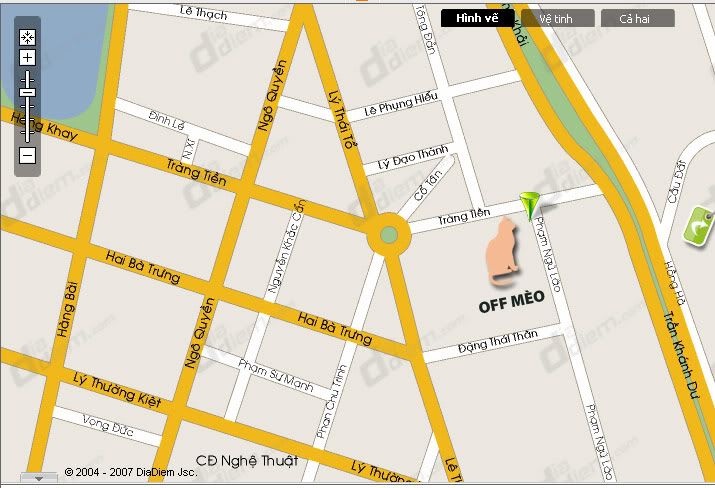
Task: Switch to Hình vẽ map view
Action: 477,18
